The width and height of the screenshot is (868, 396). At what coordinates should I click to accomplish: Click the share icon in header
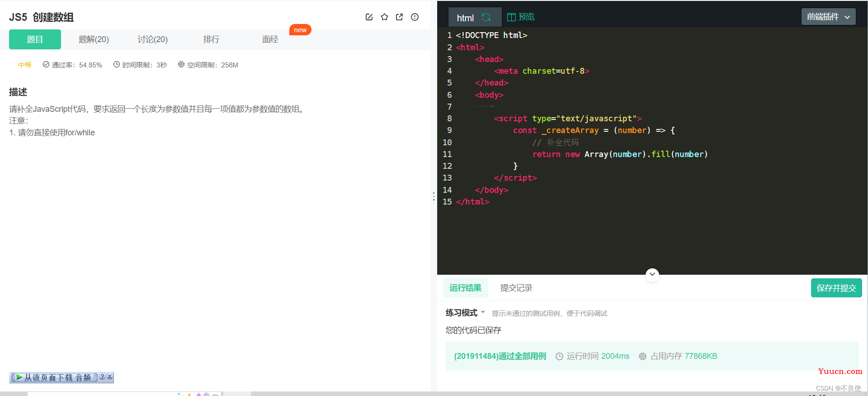[399, 17]
